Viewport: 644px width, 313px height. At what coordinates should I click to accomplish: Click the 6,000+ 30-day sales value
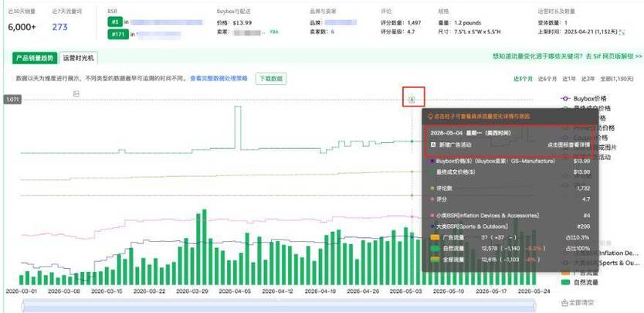click(22, 27)
